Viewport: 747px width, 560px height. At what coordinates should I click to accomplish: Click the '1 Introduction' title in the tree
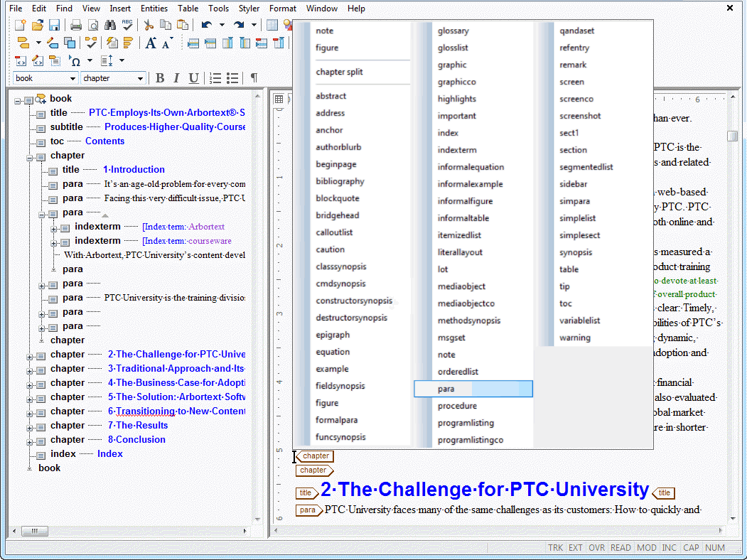[x=134, y=170]
